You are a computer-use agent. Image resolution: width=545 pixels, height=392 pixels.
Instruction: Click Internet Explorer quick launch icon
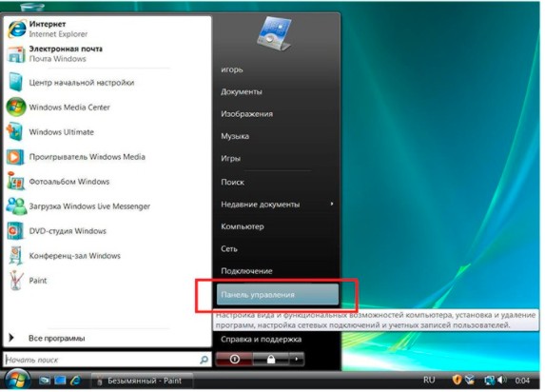click(75, 381)
